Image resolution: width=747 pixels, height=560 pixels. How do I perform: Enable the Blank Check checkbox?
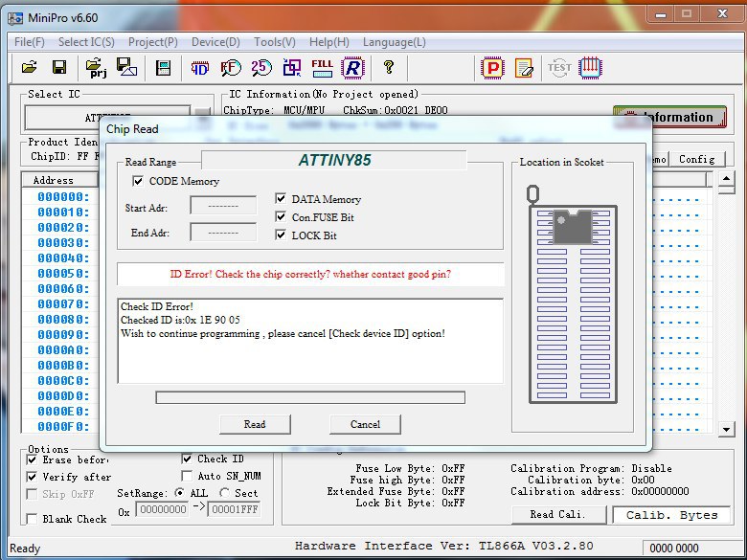(x=32, y=519)
